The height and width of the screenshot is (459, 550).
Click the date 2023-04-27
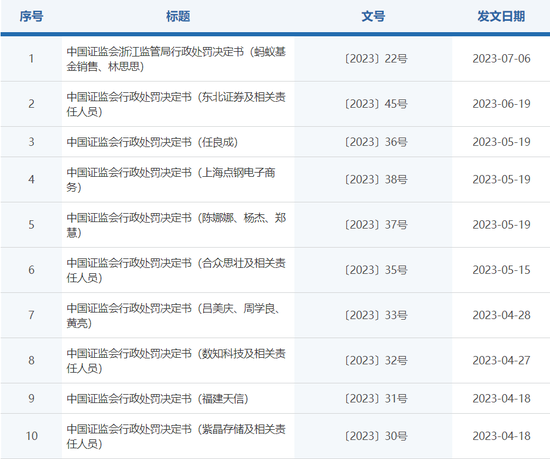(501, 360)
